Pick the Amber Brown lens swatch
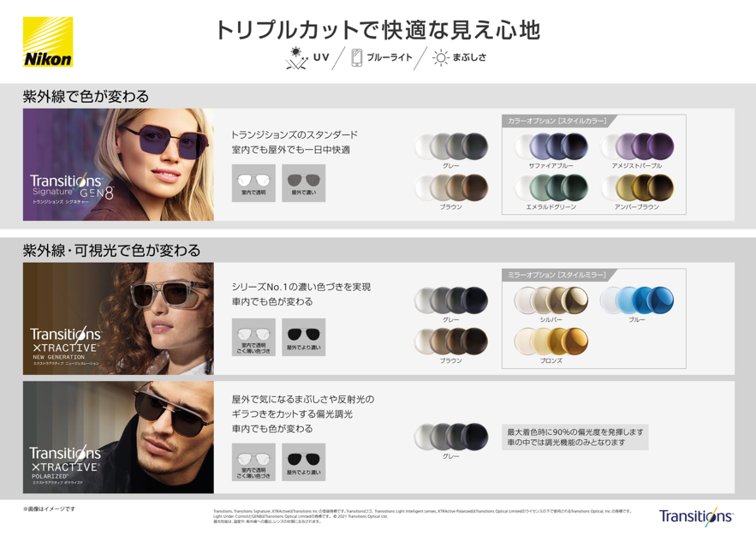The height and width of the screenshot is (535, 756). click(637, 193)
